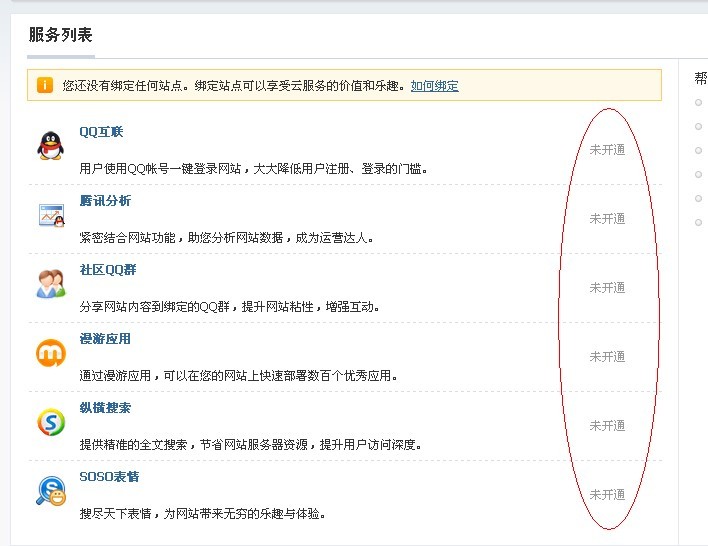Click the SOSO表情 magnifier icon
Screen dimensions: 708x546
click(x=51, y=491)
